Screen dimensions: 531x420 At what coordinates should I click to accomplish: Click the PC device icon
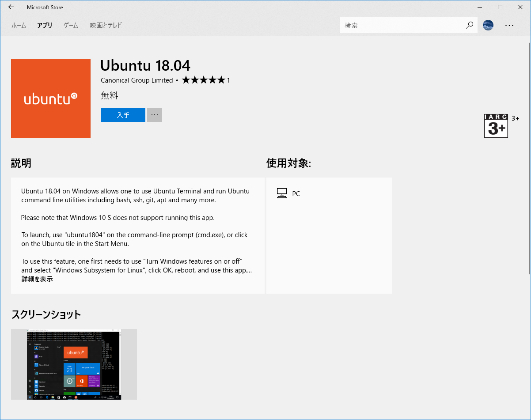coord(282,193)
